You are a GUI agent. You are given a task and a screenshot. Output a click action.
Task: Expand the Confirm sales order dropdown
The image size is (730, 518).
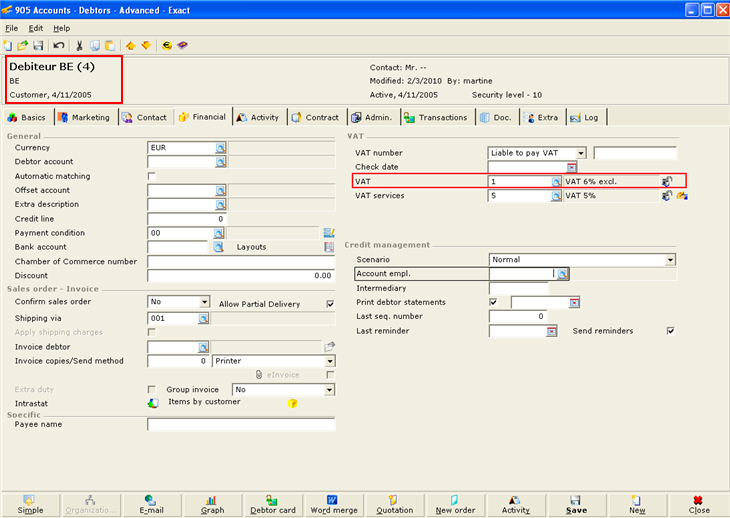[204, 302]
